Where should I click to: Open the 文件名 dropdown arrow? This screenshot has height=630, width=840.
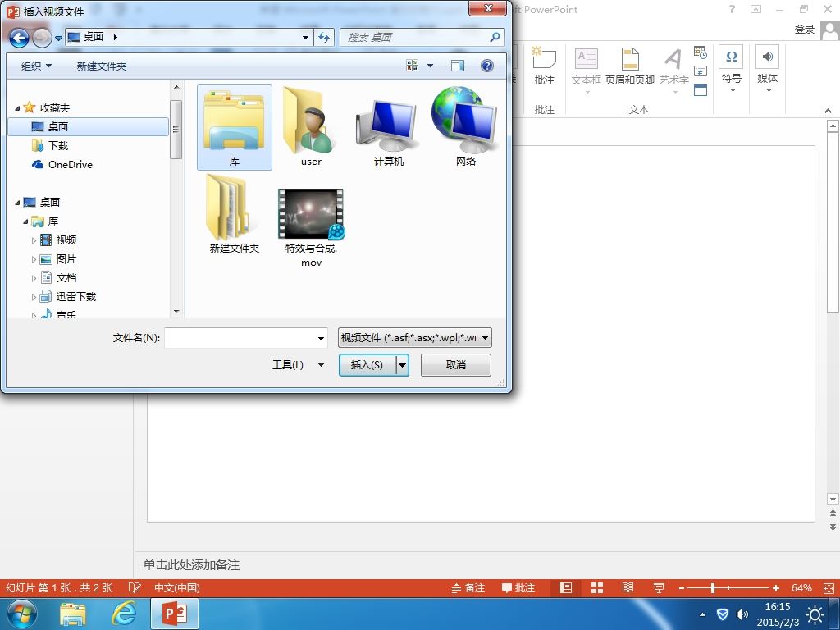(x=321, y=338)
